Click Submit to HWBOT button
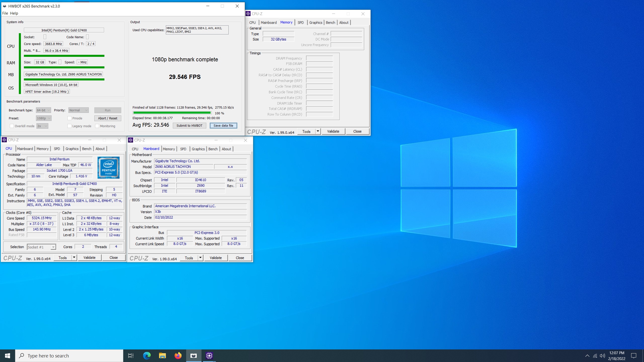Screen dimensions: 644x362 [189, 125]
